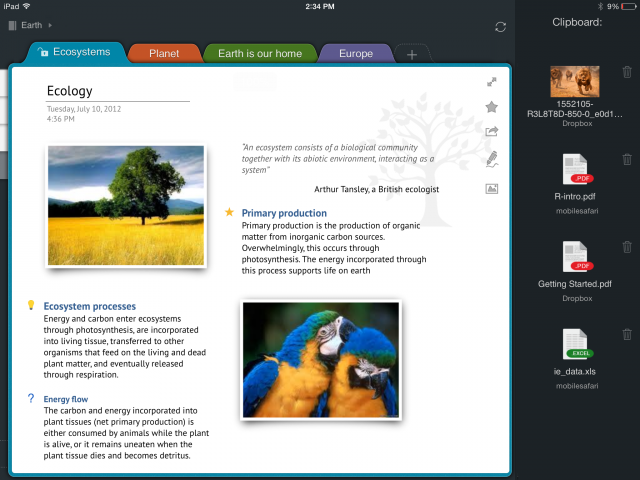This screenshot has height=480, width=640.
Task: Open the Earth notebook label
Action: click(x=31, y=25)
